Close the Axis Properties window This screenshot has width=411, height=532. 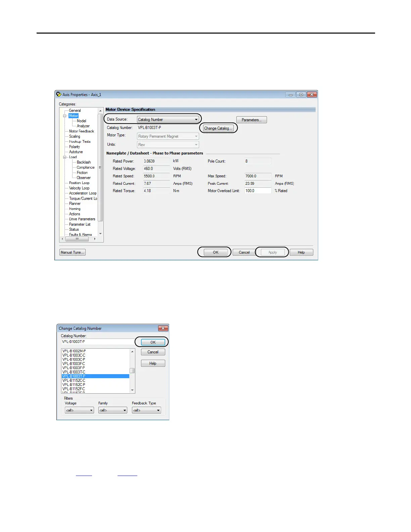(312, 95)
